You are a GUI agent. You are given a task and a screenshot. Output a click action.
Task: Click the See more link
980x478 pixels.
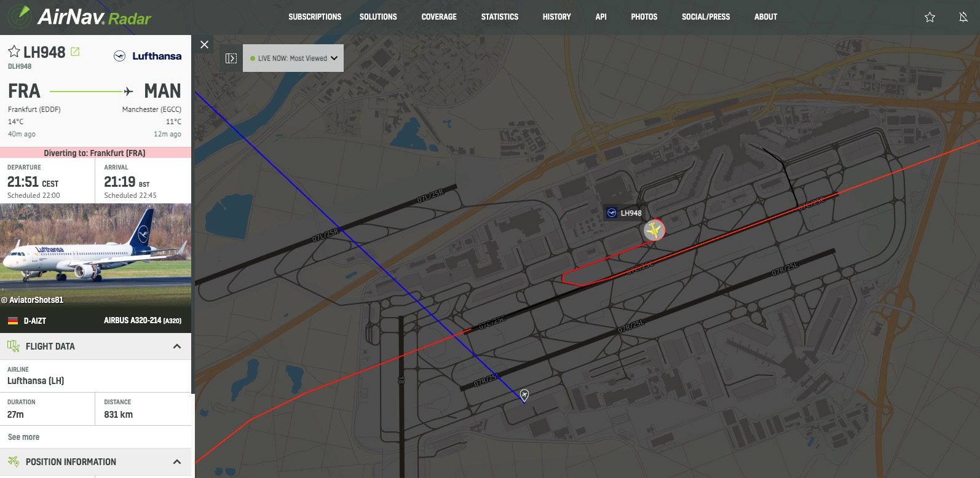coord(23,437)
